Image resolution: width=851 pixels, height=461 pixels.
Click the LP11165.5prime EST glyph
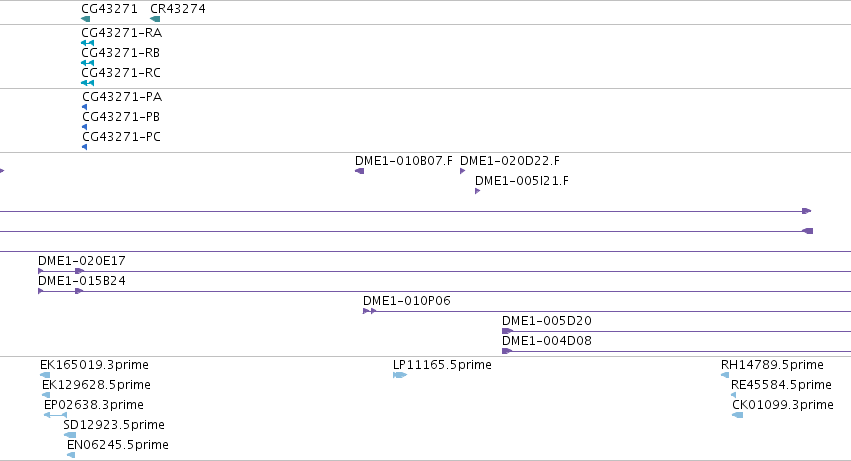pos(400,375)
